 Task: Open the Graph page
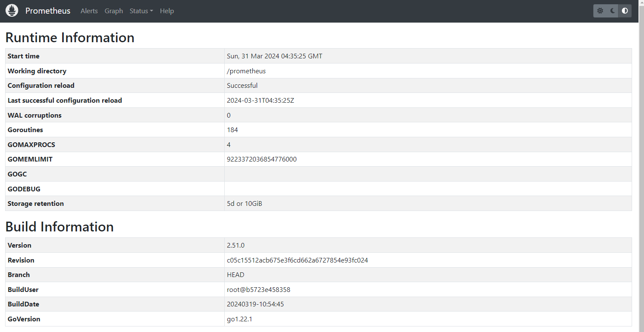pyautogui.click(x=114, y=11)
